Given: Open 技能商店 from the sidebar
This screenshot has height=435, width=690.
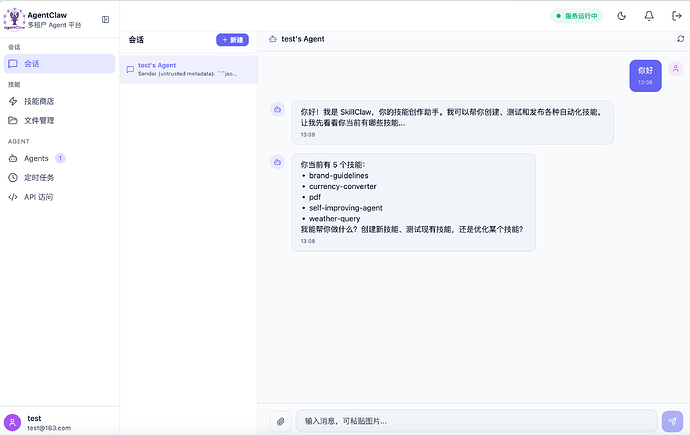Looking at the screenshot, I should (59, 102).
